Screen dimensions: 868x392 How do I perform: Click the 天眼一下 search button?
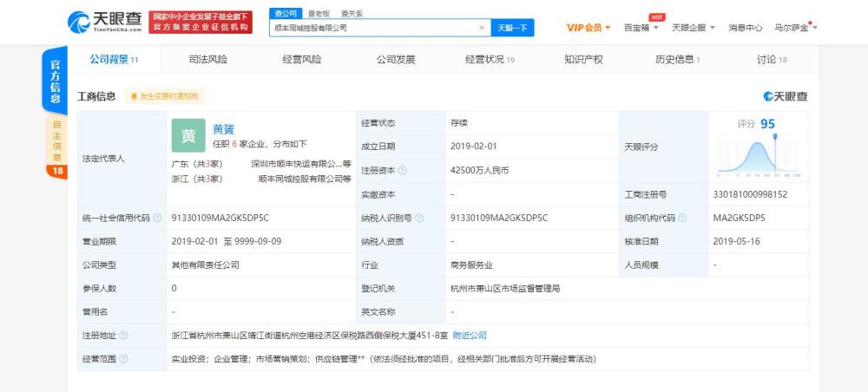tap(512, 28)
